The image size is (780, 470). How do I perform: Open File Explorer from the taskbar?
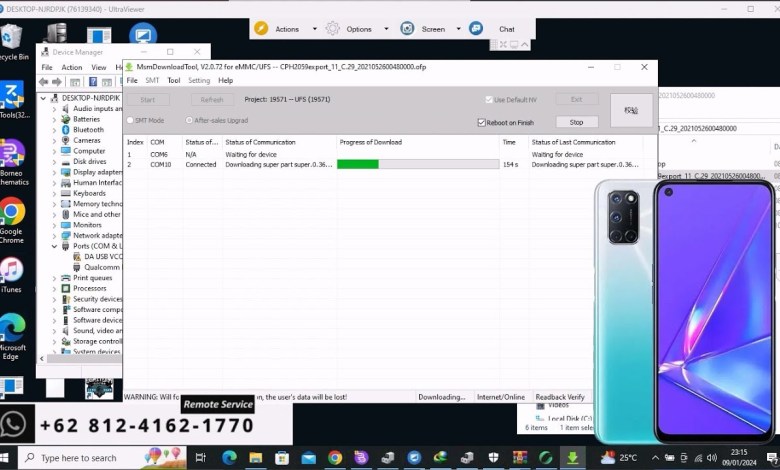256,458
